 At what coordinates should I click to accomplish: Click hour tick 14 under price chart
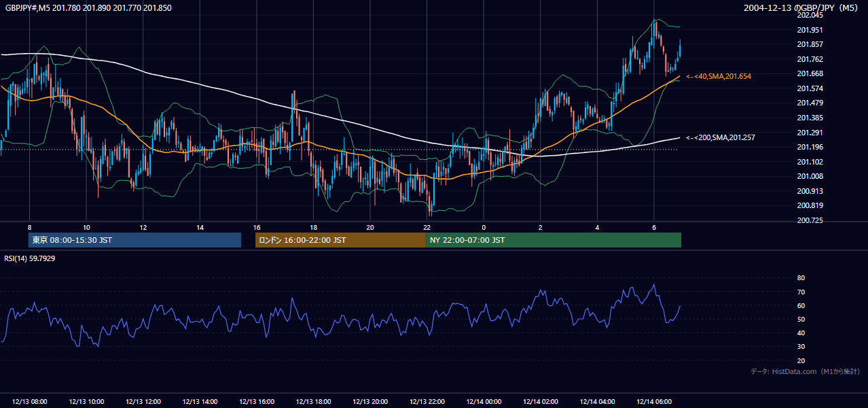point(200,227)
